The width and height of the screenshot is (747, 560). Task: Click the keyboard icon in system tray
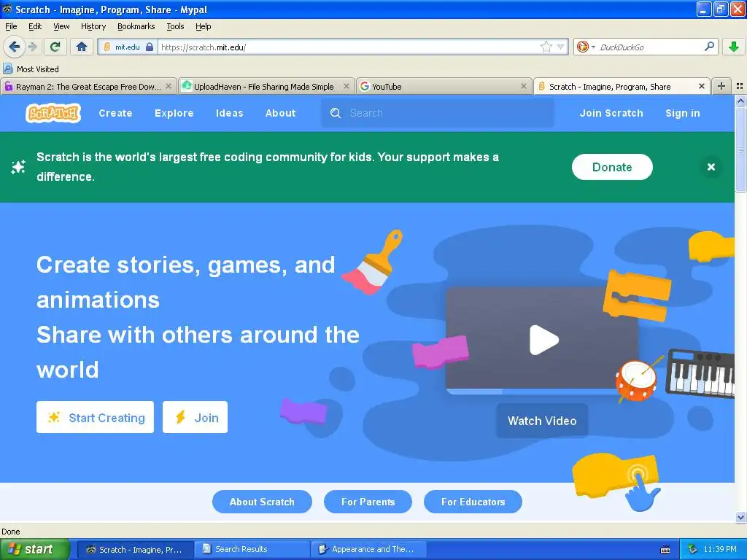pyautogui.click(x=665, y=550)
